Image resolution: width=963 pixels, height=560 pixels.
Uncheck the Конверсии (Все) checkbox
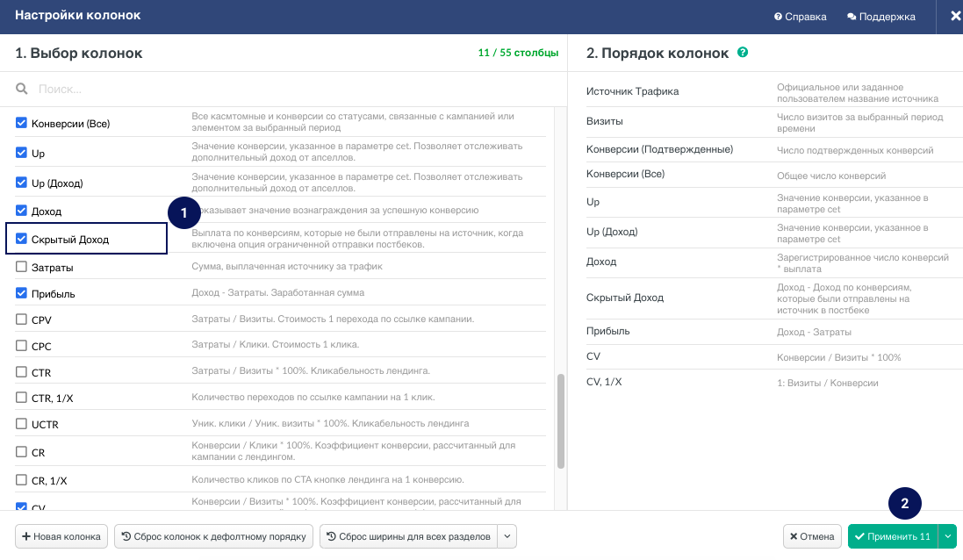[x=21, y=123]
